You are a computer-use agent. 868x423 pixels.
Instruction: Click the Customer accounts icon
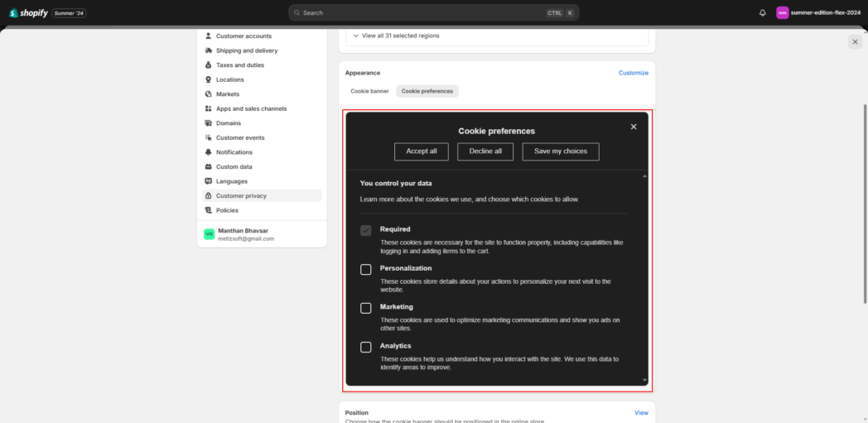pyautogui.click(x=208, y=36)
